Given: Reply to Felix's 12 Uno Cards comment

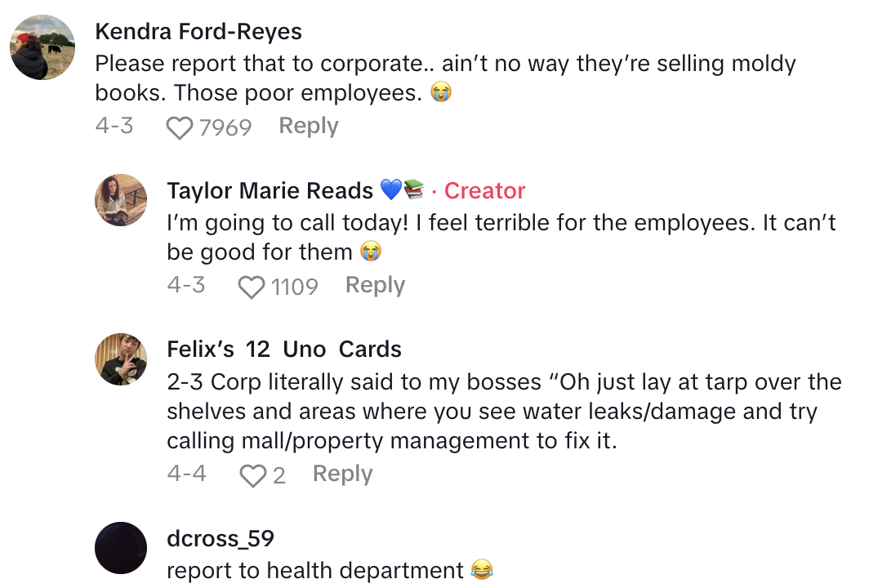Looking at the screenshot, I should point(342,474).
